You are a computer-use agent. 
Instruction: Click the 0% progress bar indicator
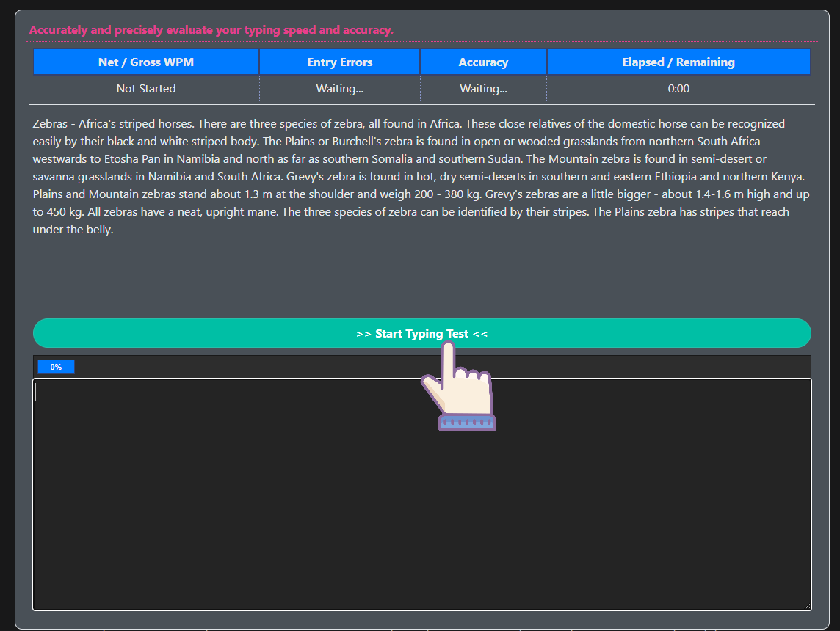[56, 367]
